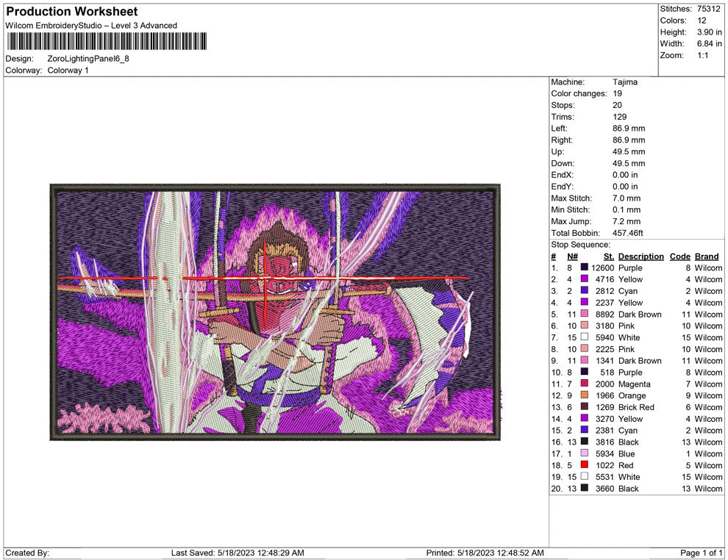Click the Machine value Tajima
728x560 pixels.
pyautogui.click(x=625, y=82)
